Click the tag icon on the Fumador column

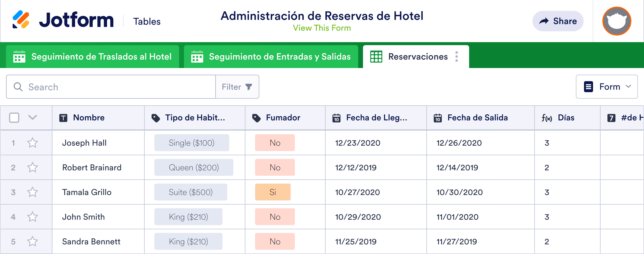tap(257, 118)
